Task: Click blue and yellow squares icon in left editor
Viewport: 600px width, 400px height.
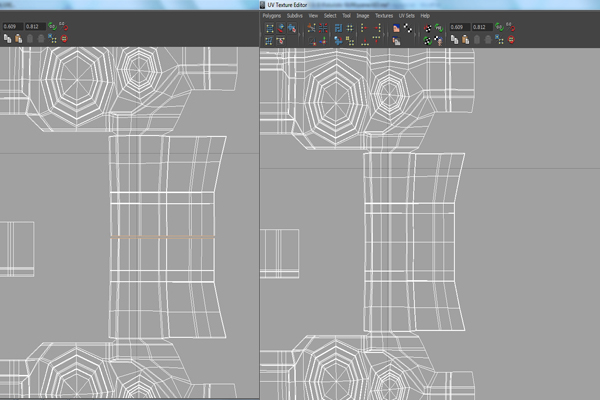Action: coord(52,38)
